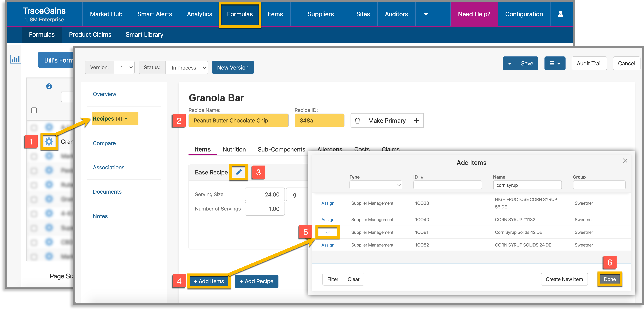Screen dimensions: 644x310
Task: Sort by the ID column arrow
Action: click(422, 177)
